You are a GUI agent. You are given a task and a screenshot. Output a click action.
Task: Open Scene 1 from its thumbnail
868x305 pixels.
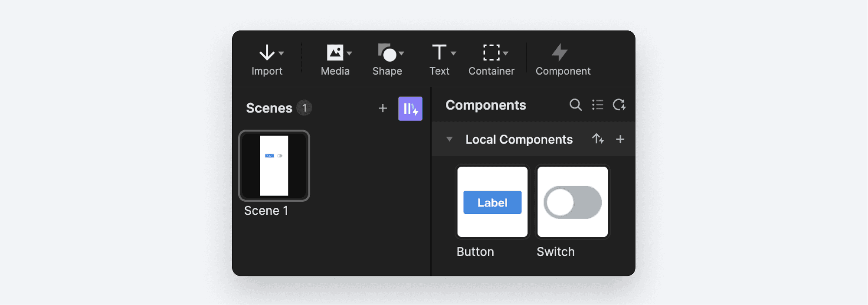pos(274,165)
